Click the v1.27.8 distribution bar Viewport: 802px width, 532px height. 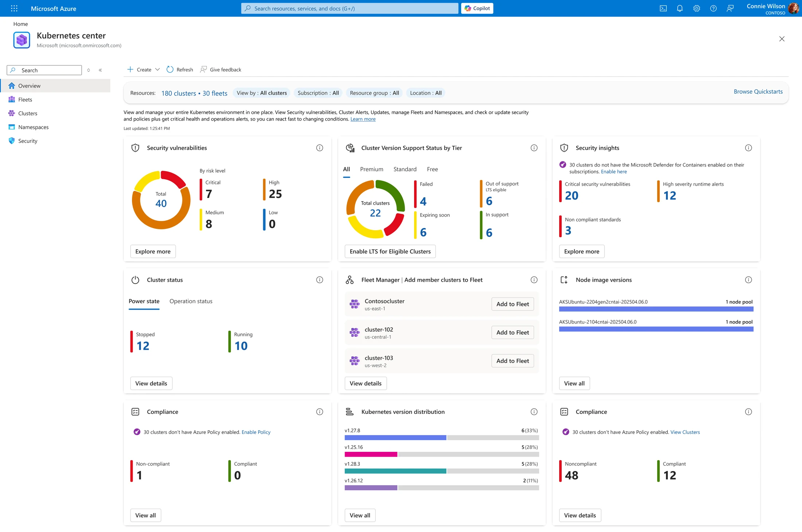441,438
